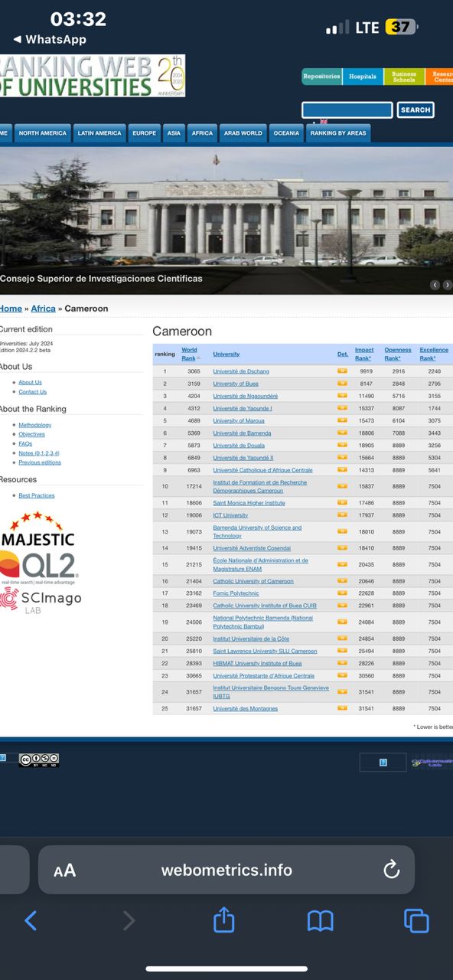Image resolution: width=453 pixels, height=980 pixels.
Task: Open the Oceania menu
Action: tap(286, 133)
